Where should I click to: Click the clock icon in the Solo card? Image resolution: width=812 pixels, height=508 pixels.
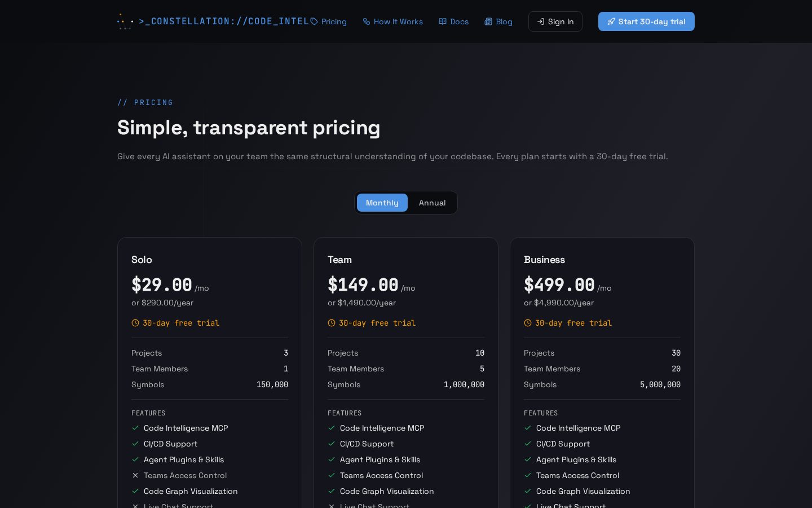135,323
